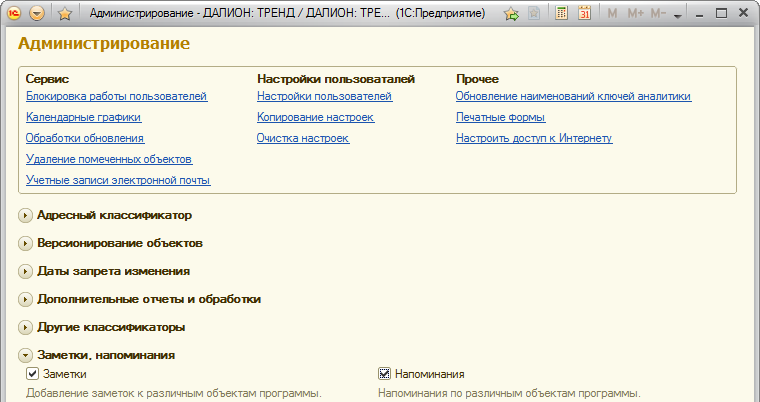760x402 pixels.
Task: Open Очистка настроек link
Action: [x=303, y=138]
